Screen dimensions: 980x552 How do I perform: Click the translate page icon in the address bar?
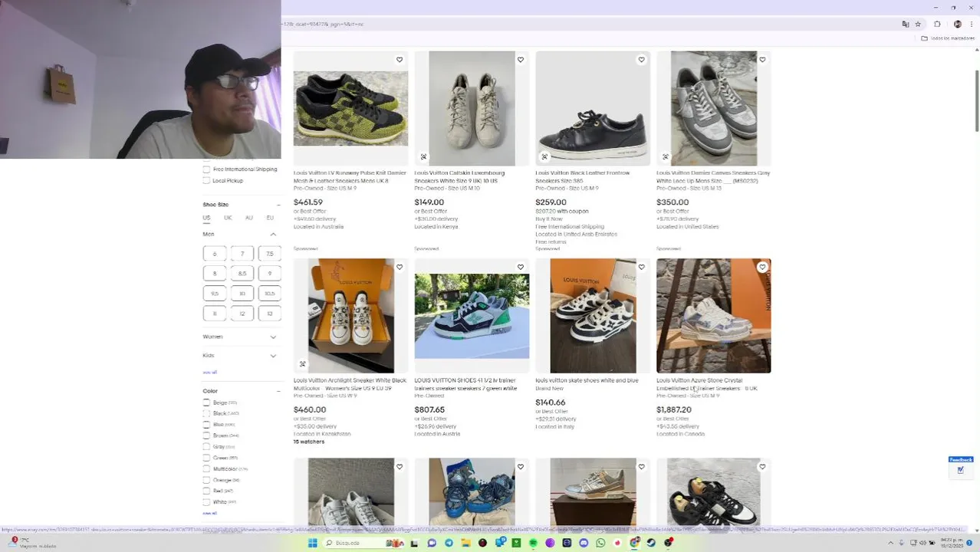[x=906, y=25]
